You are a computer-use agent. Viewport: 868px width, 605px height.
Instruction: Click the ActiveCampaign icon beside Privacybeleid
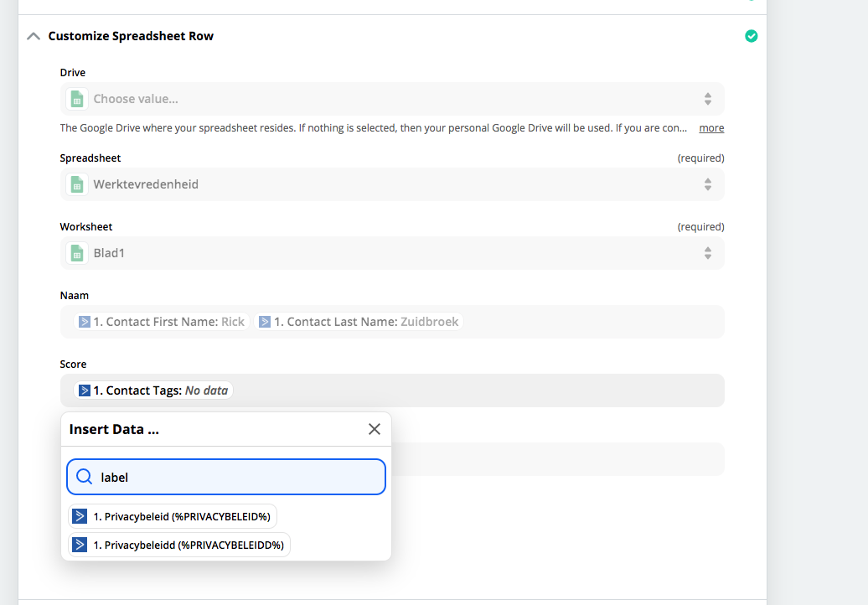tap(80, 516)
